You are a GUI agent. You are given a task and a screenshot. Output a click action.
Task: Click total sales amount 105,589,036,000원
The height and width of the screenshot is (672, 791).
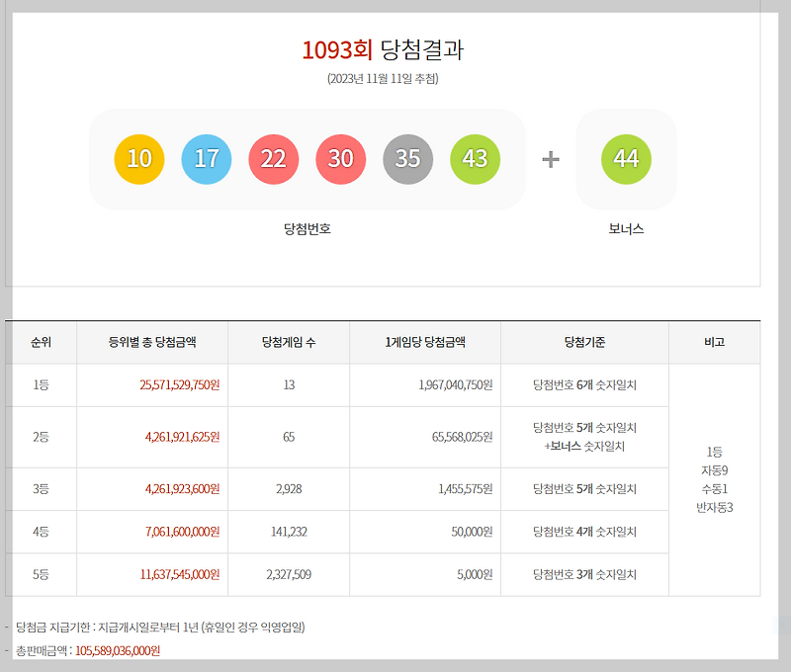point(118,651)
